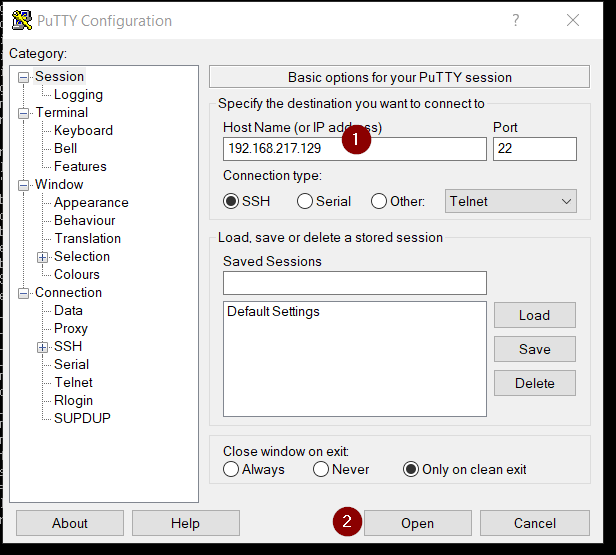
Task: Open the Proxy settings category
Action: [71, 328]
